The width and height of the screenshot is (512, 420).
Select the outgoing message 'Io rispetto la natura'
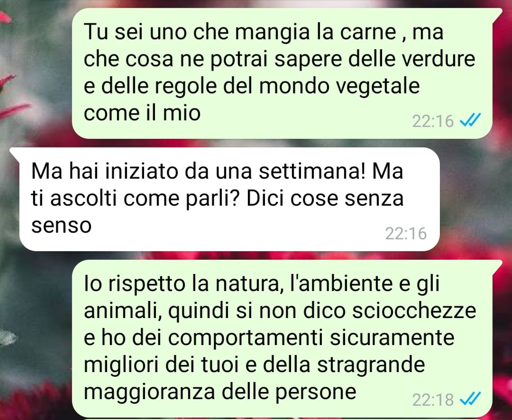[282, 338]
